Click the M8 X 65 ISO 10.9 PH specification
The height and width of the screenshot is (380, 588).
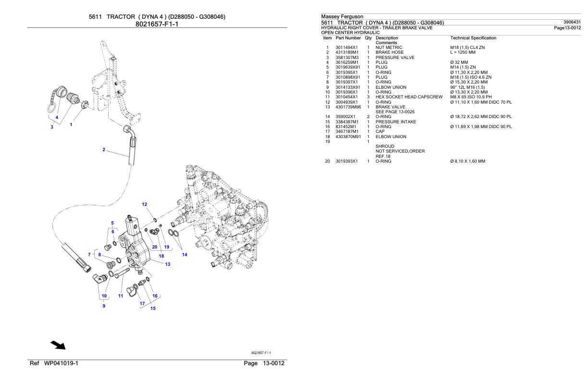471,97
